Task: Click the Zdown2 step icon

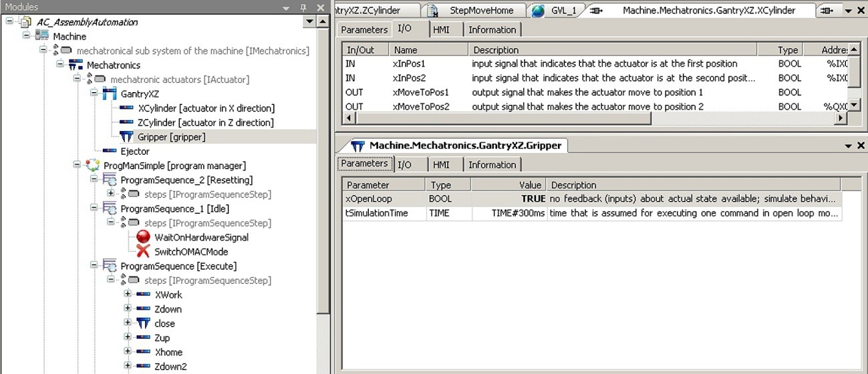Action: [x=143, y=367]
